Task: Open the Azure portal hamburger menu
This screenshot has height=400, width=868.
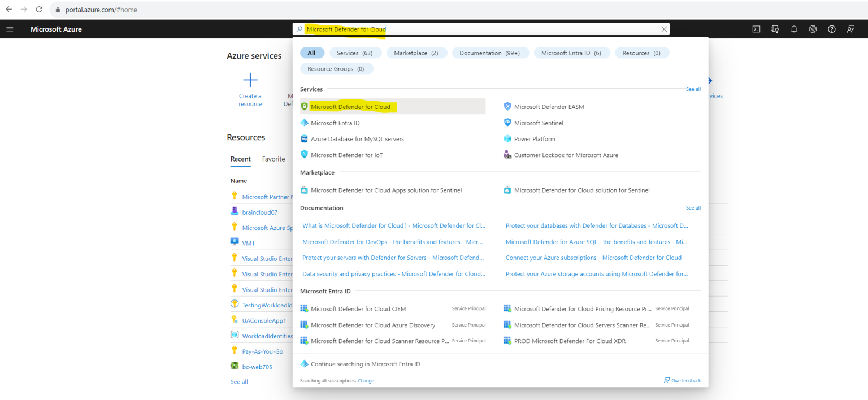Action: [x=10, y=29]
